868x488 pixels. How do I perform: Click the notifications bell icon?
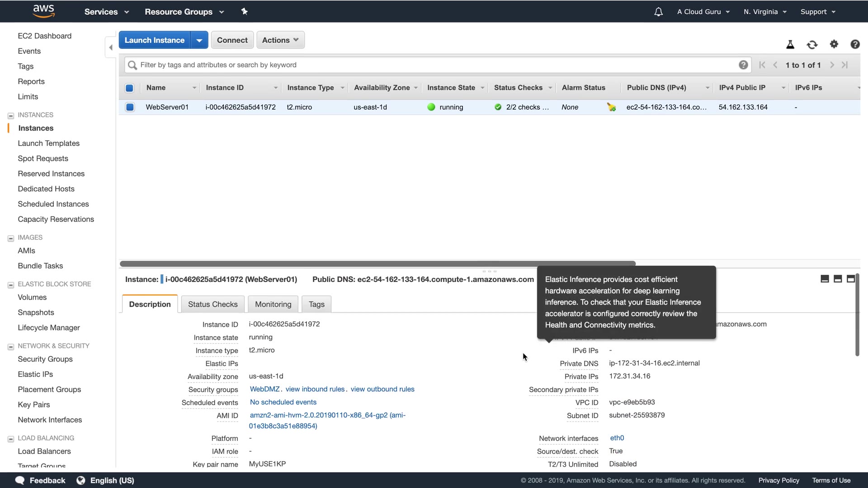point(658,12)
